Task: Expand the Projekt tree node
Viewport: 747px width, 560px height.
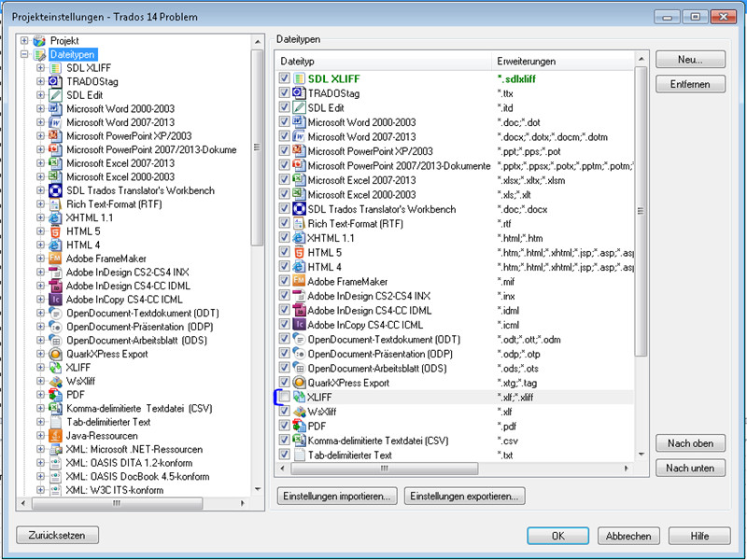Action: click(24, 41)
